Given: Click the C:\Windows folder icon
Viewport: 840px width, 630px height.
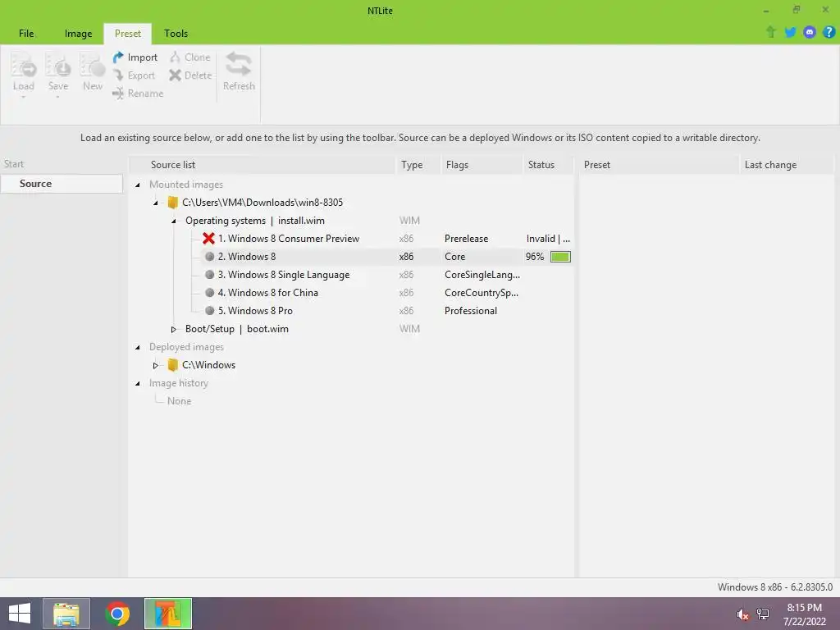Looking at the screenshot, I should (172, 365).
